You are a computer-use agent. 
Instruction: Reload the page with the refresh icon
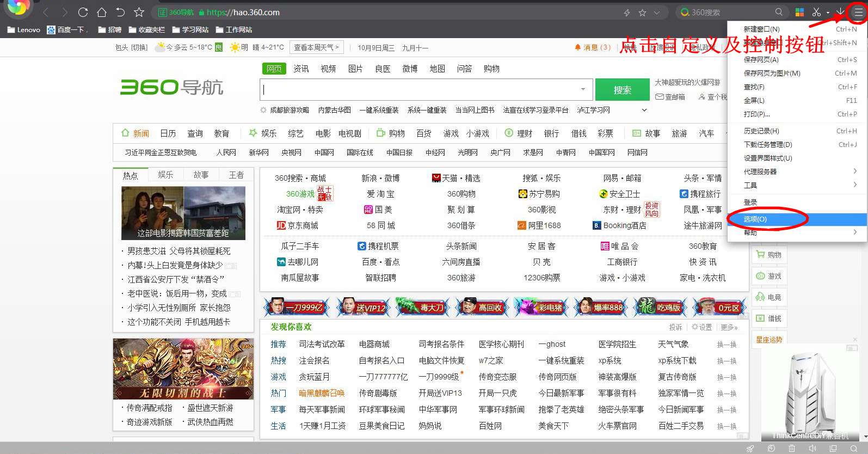pos(83,12)
